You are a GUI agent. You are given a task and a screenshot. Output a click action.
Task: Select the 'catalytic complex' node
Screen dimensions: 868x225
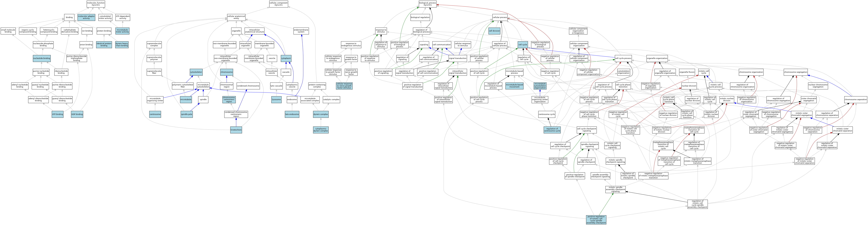click(x=331, y=100)
